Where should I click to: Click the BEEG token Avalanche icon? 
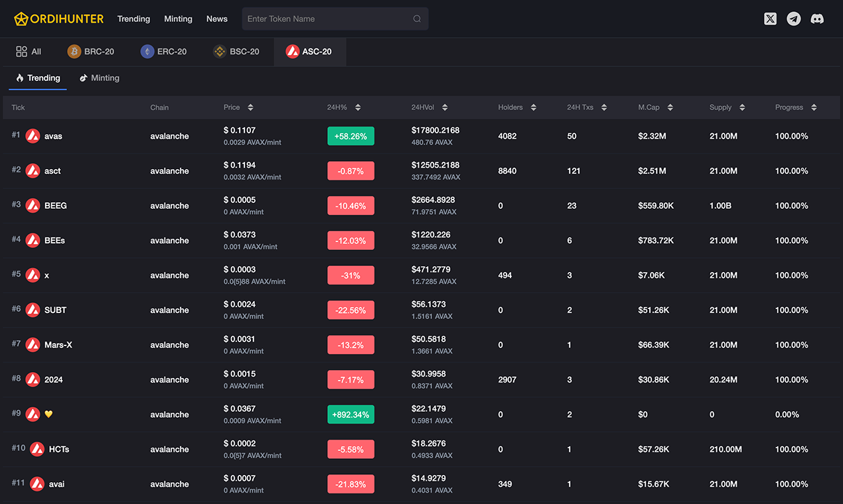33,206
